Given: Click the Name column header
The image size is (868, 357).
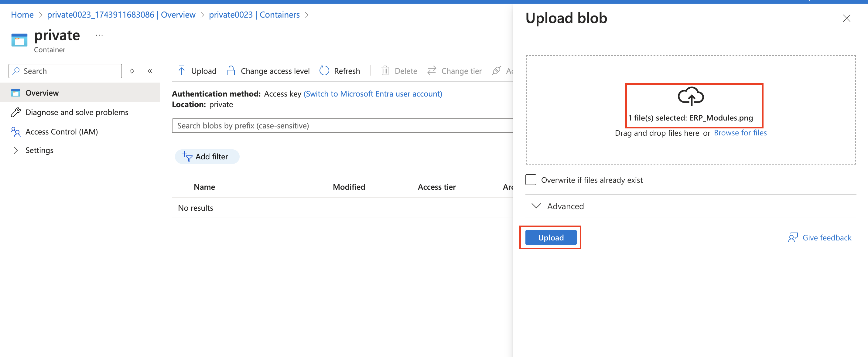Looking at the screenshot, I should point(204,187).
